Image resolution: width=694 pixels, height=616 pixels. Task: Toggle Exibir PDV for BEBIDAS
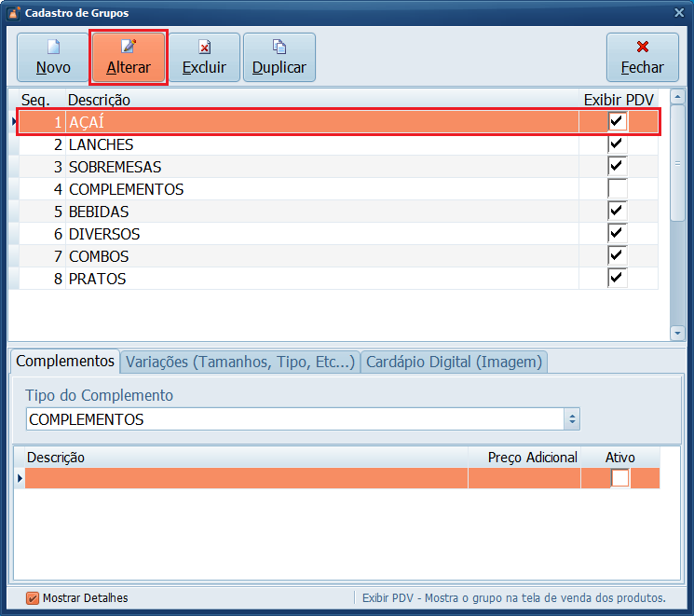click(617, 211)
